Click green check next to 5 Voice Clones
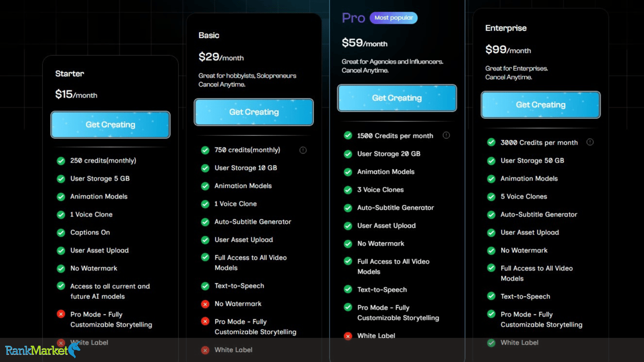 491,197
